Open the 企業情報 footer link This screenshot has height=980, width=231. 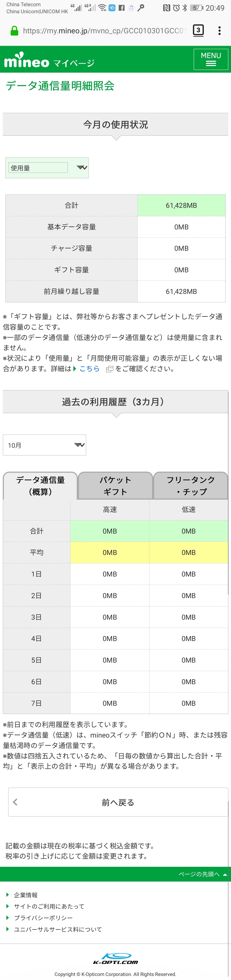(x=25, y=895)
